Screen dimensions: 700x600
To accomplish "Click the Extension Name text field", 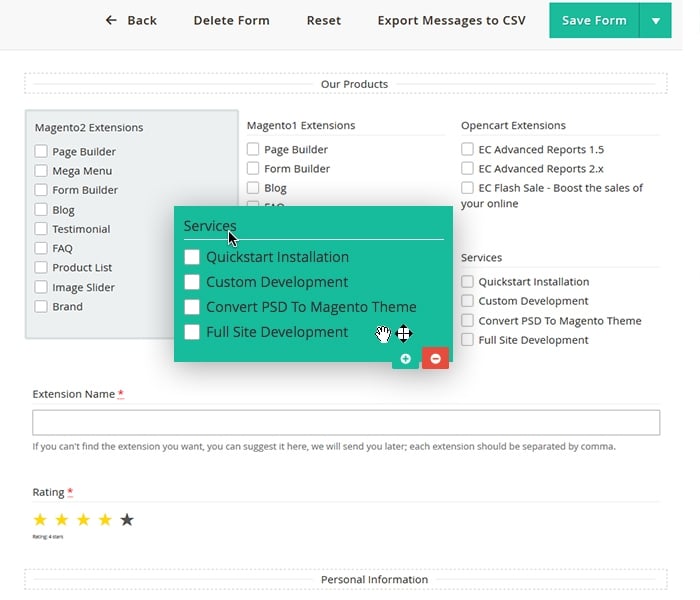I will [x=346, y=422].
